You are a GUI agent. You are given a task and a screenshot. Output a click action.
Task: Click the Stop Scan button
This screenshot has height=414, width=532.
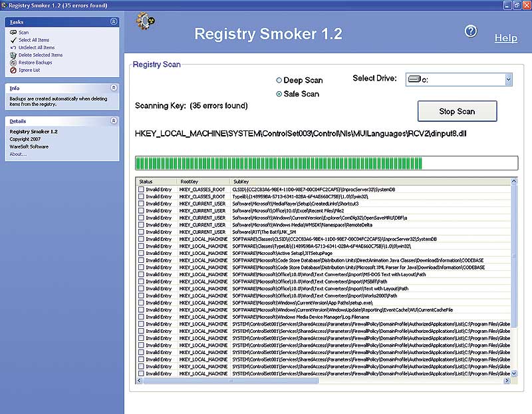457,111
